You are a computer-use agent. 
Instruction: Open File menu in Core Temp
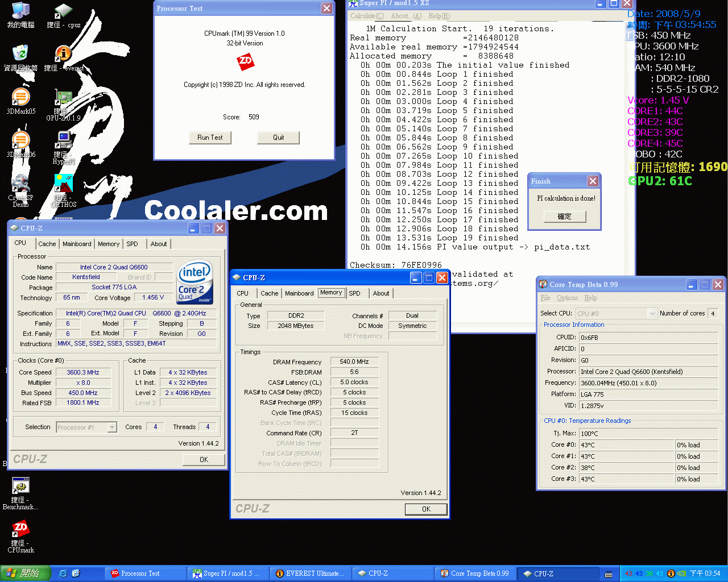[545, 298]
